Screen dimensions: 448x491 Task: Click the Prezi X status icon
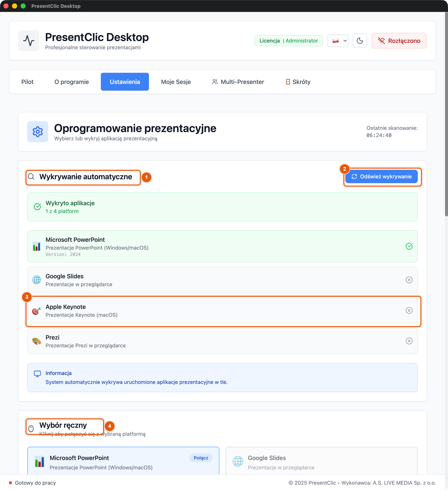(x=409, y=341)
